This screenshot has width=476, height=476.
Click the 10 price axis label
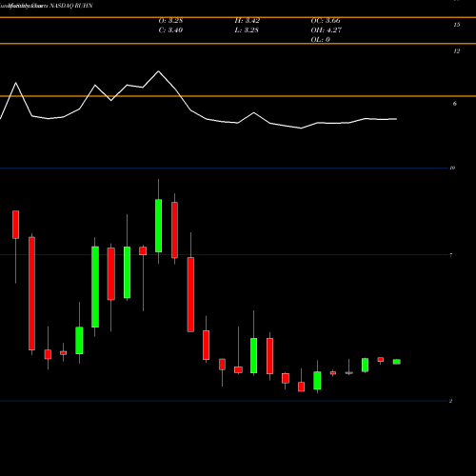pyautogui.click(x=452, y=168)
